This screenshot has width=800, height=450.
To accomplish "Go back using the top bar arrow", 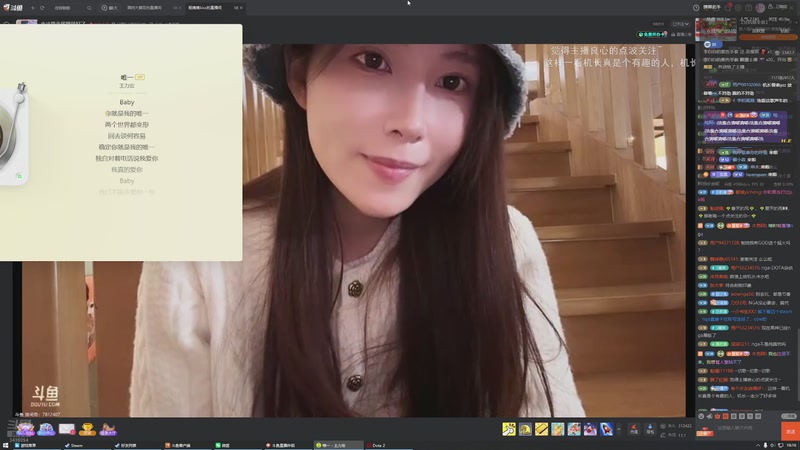I will coord(33,8).
